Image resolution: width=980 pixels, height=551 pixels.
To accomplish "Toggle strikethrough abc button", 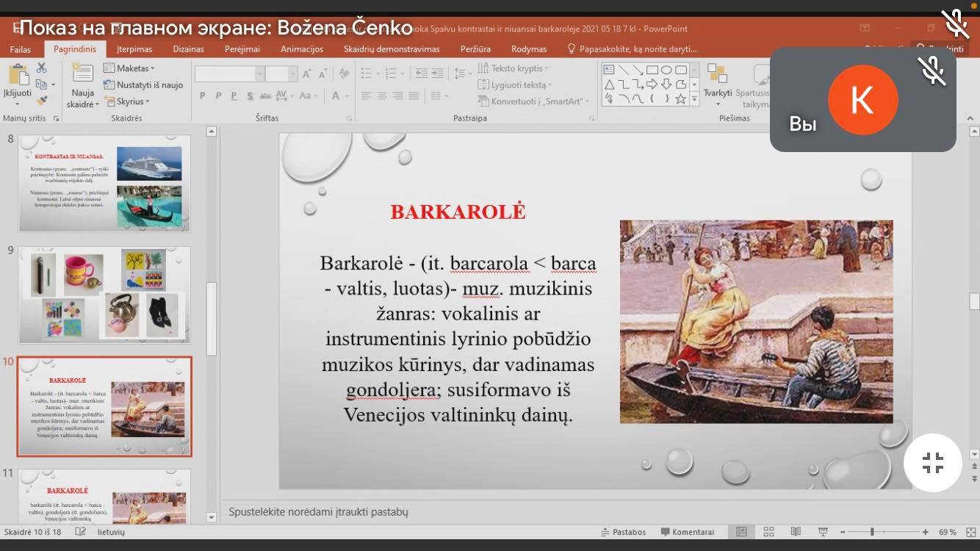I will pyautogui.click(x=266, y=96).
